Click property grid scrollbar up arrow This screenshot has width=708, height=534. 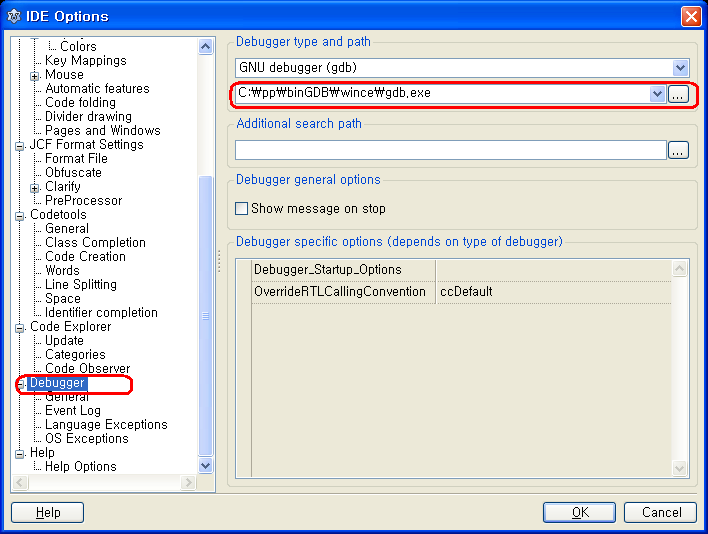[x=680, y=269]
